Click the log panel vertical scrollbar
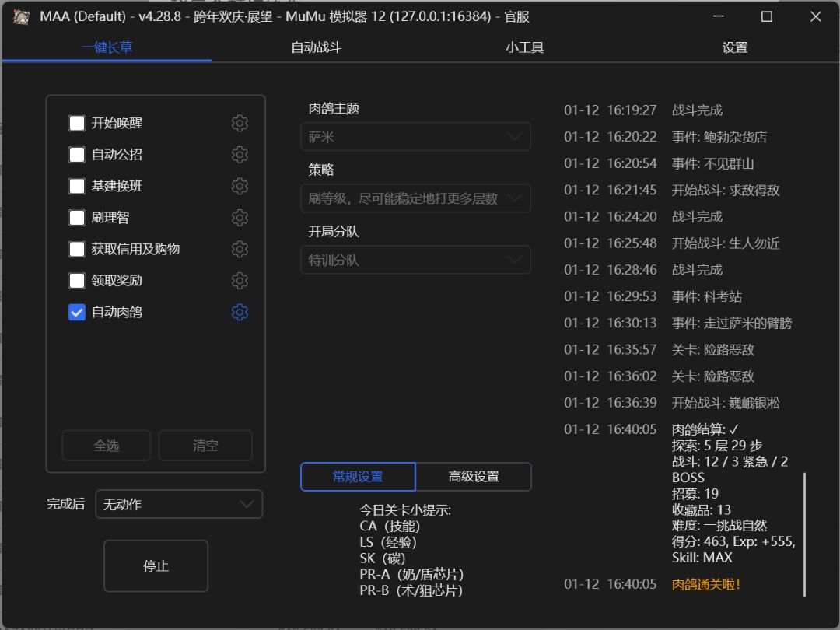The image size is (840, 630). click(x=805, y=534)
